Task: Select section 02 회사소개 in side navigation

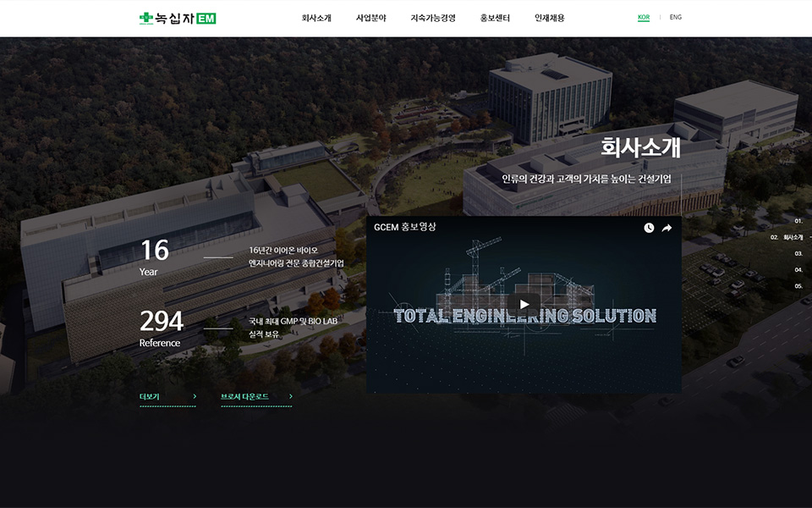Action: point(787,237)
